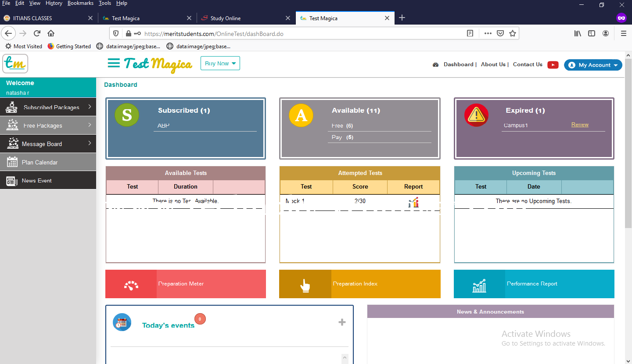632x364 pixels.
Task: Click the Performance Report chart icon
Action: [x=479, y=285]
